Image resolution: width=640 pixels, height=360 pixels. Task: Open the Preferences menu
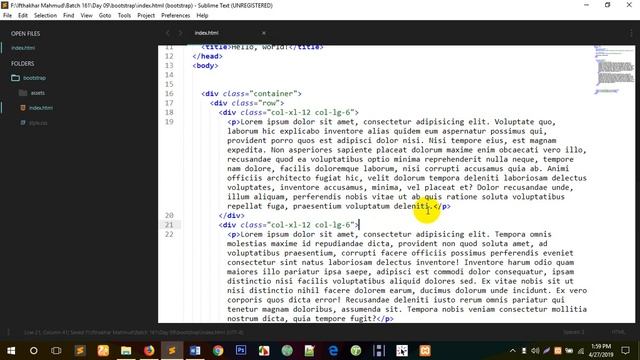click(x=176, y=16)
